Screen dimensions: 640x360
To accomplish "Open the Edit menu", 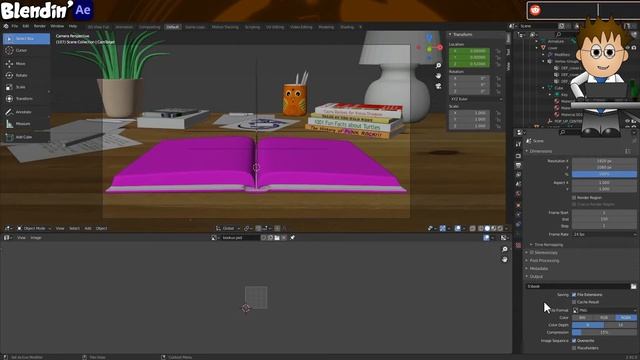I will [x=26, y=26].
